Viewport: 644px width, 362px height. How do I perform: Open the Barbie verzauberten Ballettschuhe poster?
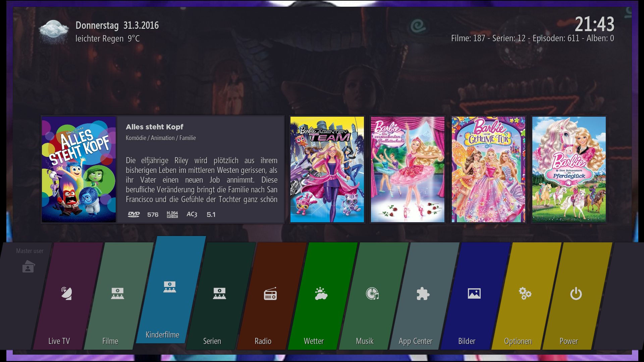tap(408, 169)
